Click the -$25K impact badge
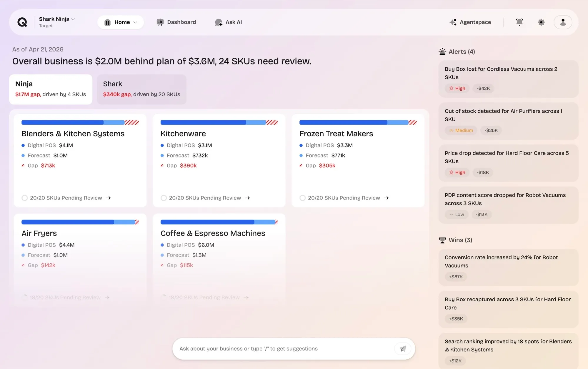Screen dimensions: 588x369 pos(491,130)
